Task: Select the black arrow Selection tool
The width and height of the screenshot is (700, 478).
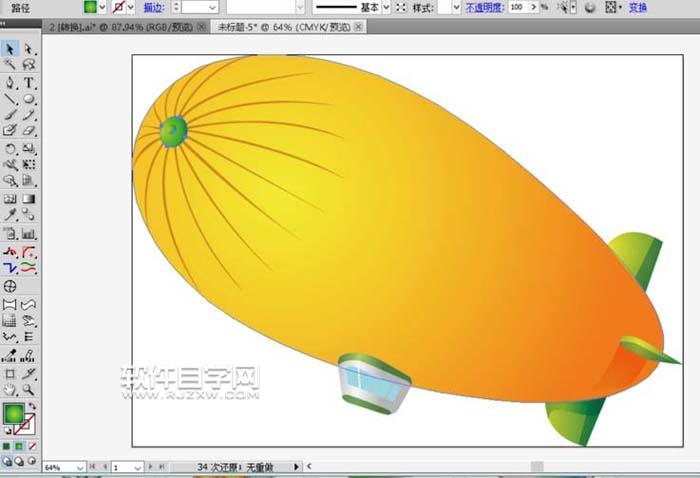Action: (10, 48)
